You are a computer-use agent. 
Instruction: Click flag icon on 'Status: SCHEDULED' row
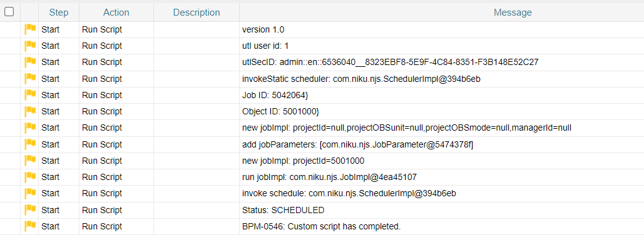30,210
